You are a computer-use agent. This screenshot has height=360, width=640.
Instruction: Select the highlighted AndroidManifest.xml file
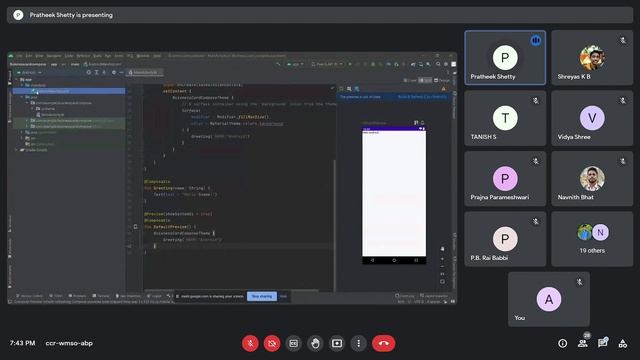pyautogui.click(x=69, y=91)
